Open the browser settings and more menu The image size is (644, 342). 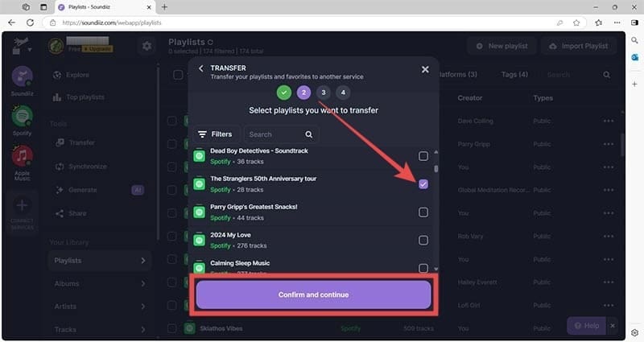617,23
